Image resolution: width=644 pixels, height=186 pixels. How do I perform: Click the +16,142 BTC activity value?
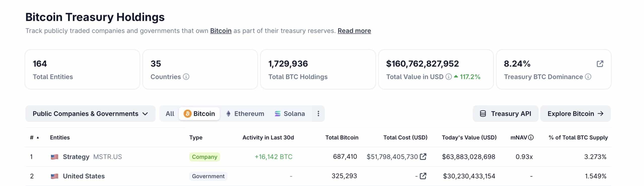[273, 157]
